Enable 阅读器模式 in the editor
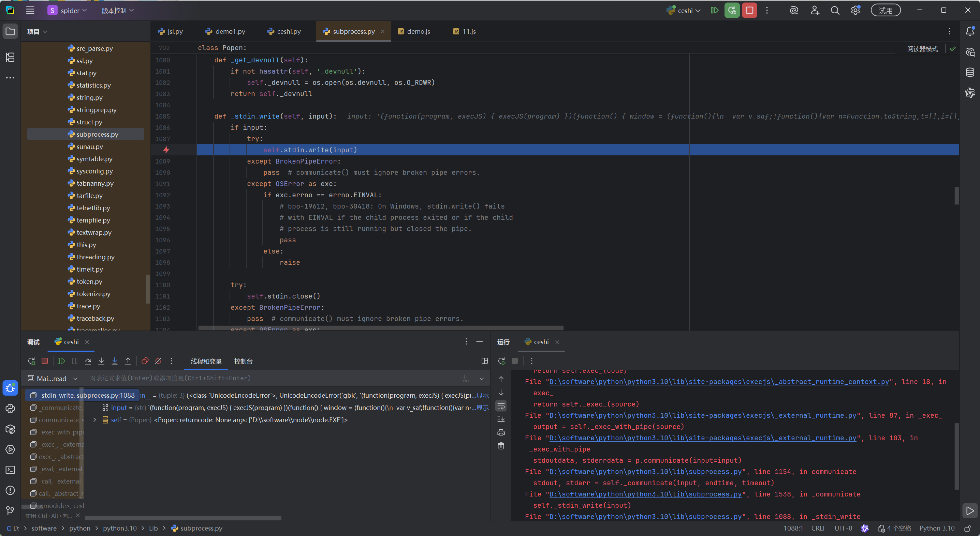Image resolution: width=980 pixels, height=536 pixels. click(922, 49)
